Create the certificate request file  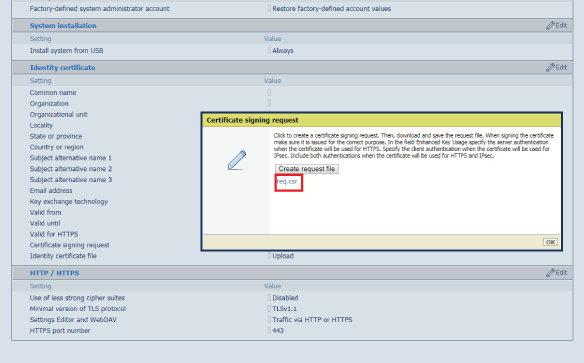point(307,169)
